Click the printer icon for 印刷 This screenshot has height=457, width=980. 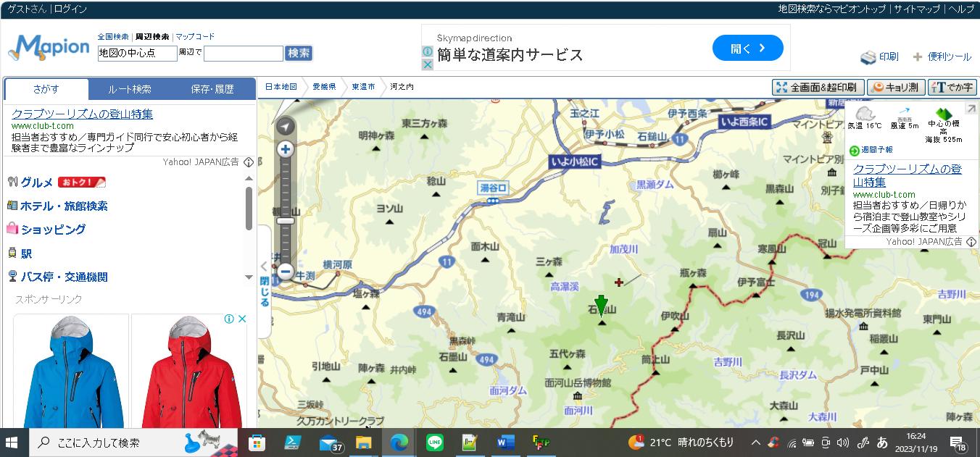pyautogui.click(x=868, y=57)
